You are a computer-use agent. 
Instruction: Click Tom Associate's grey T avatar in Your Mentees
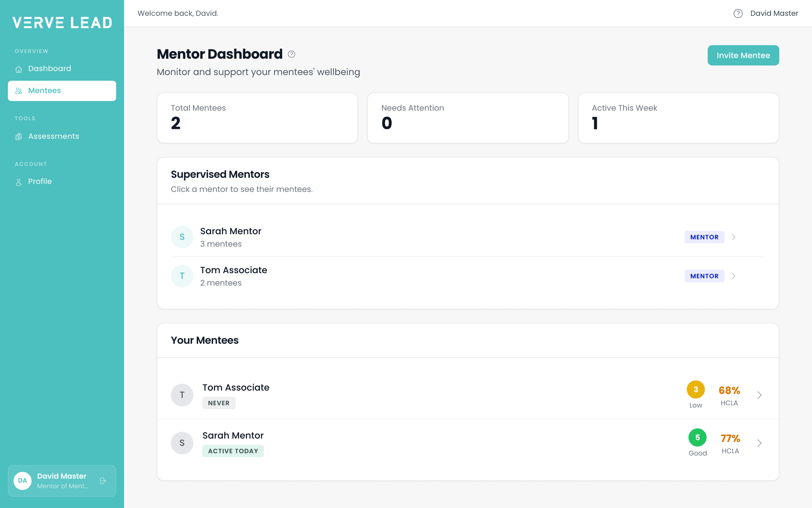182,395
